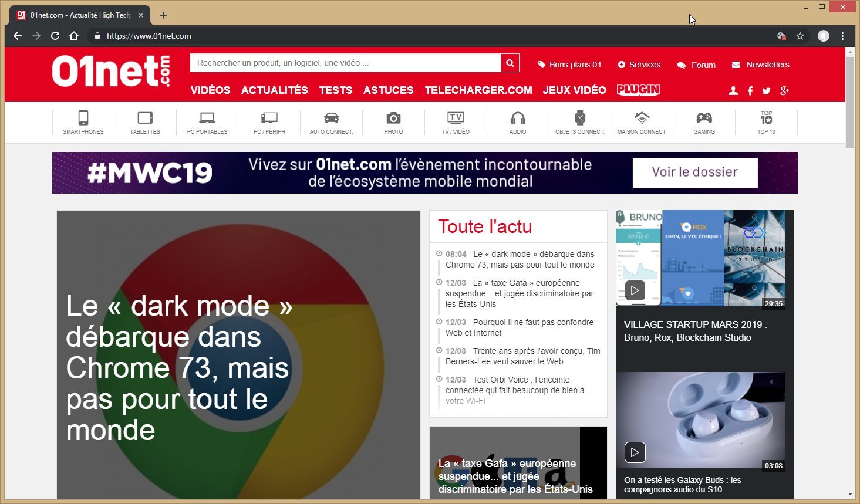Play the Galaxy Buds test video
Screen dimensions: 860x504
click(635, 452)
